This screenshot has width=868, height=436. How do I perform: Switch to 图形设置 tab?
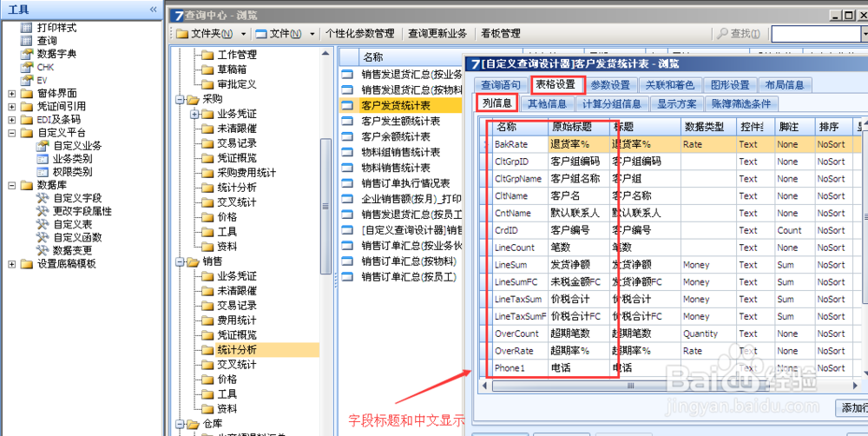pyautogui.click(x=730, y=85)
